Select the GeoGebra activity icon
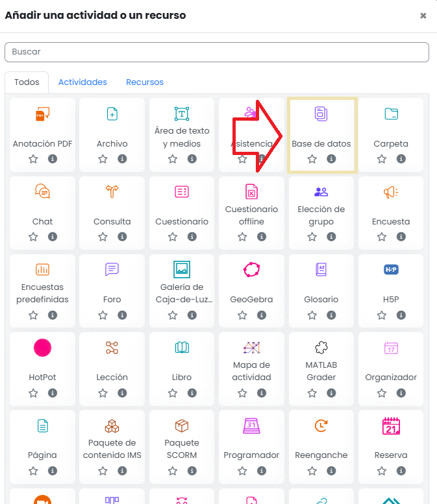Image resolution: width=437 pixels, height=504 pixels. (251, 269)
